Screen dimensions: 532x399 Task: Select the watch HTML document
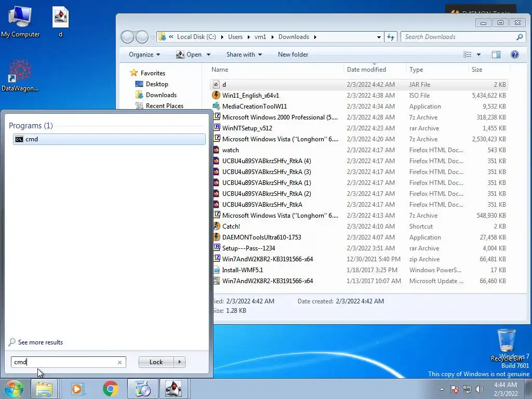pyautogui.click(x=359, y=150)
